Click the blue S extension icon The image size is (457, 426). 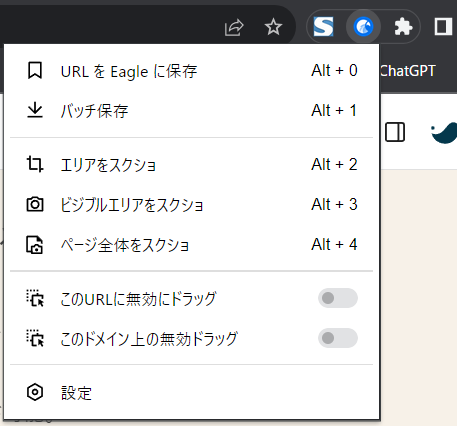pos(323,27)
